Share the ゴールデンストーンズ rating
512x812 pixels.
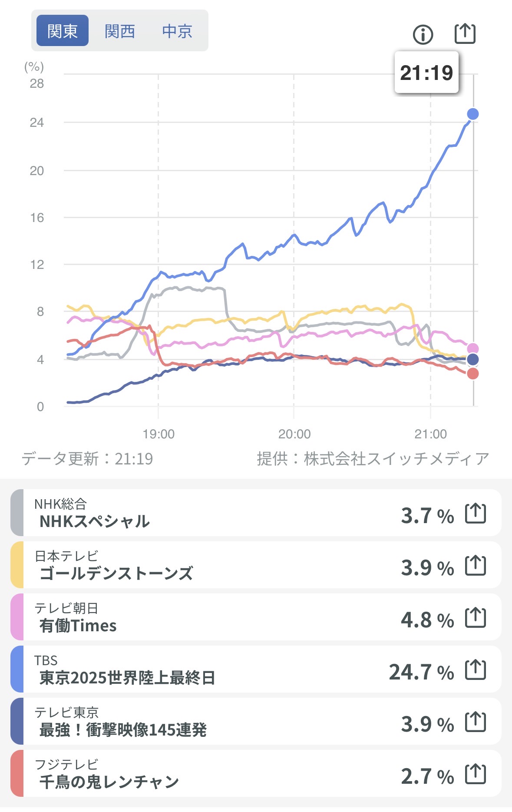point(475,566)
